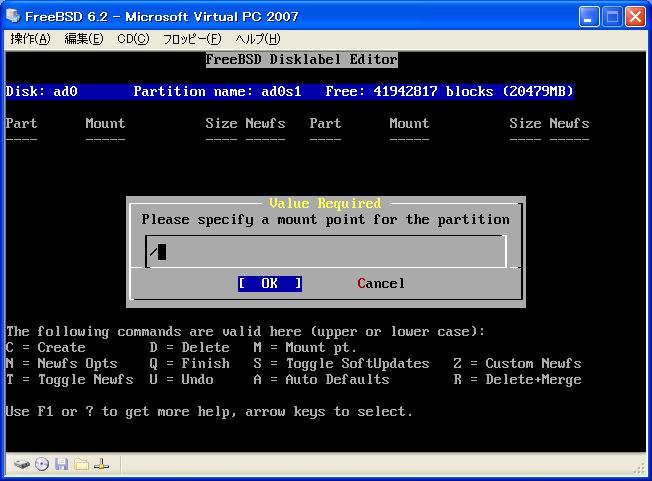This screenshot has width=652, height=481.
Task: Close the Virtual PC window
Action: [x=635, y=17]
